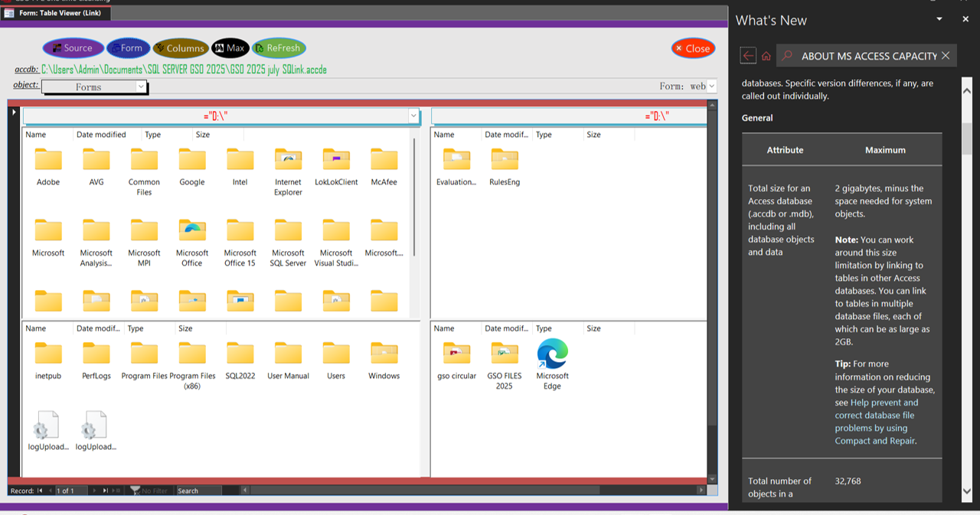Image resolution: width=980 pixels, height=515 pixels.
Task: Clear the ABOUT MS ACCESS CAPACITY search
Action: coord(946,56)
